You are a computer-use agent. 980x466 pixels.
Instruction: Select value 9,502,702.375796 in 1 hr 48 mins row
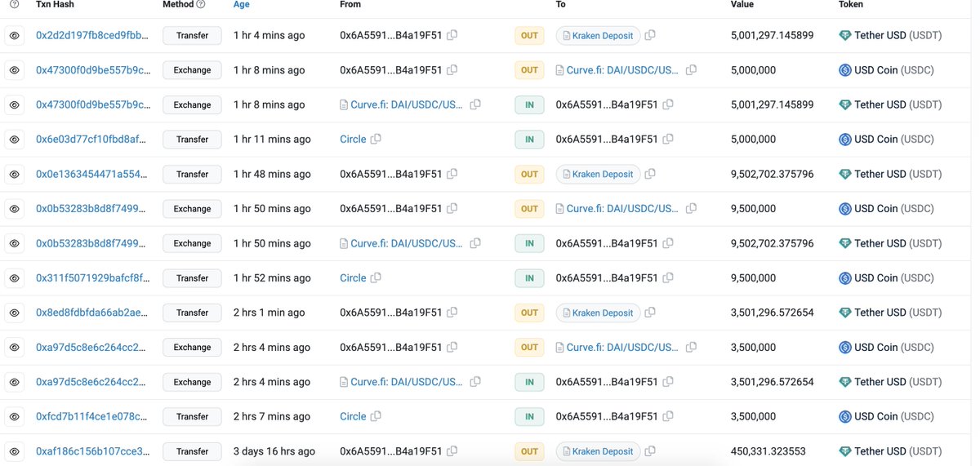click(772, 175)
